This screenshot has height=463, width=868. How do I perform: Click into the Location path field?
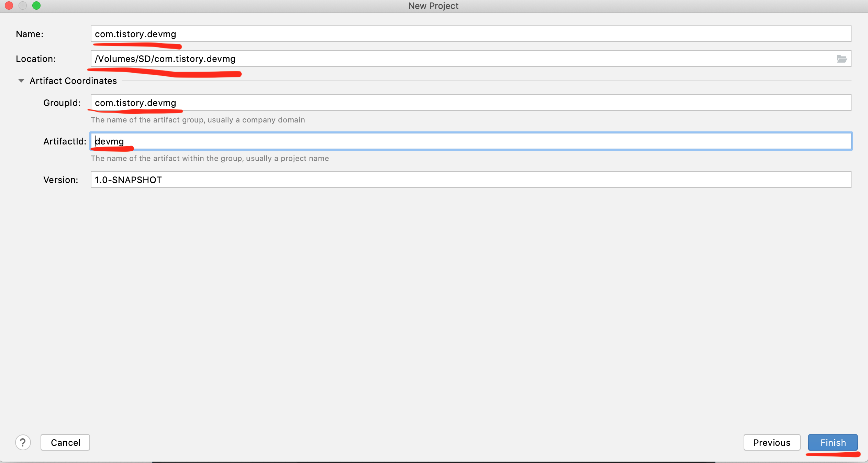pos(460,59)
